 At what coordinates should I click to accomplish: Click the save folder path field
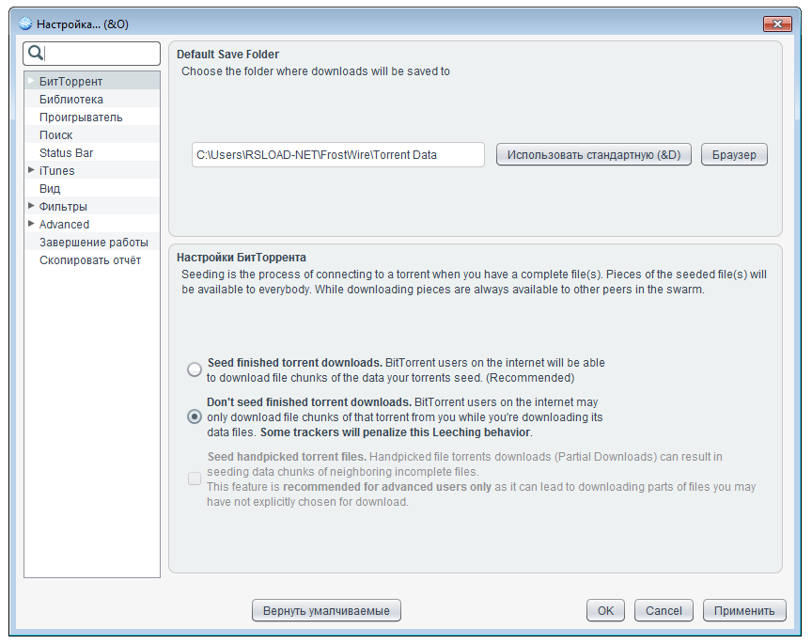pyautogui.click(x=338, y=154)
